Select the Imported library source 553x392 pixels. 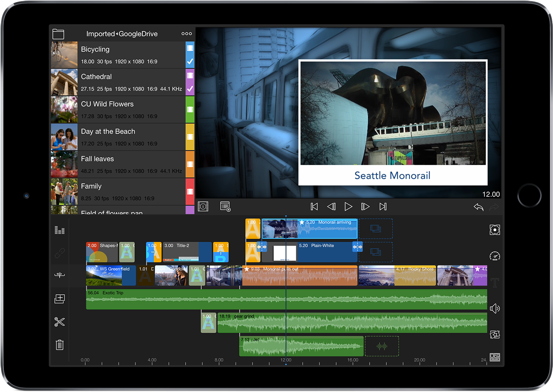tap(100, 34)
